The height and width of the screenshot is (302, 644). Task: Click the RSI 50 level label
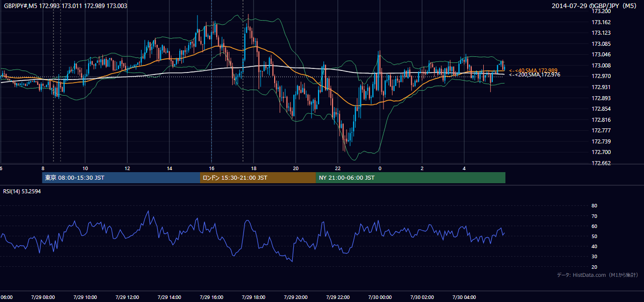(x=594, y=236)
